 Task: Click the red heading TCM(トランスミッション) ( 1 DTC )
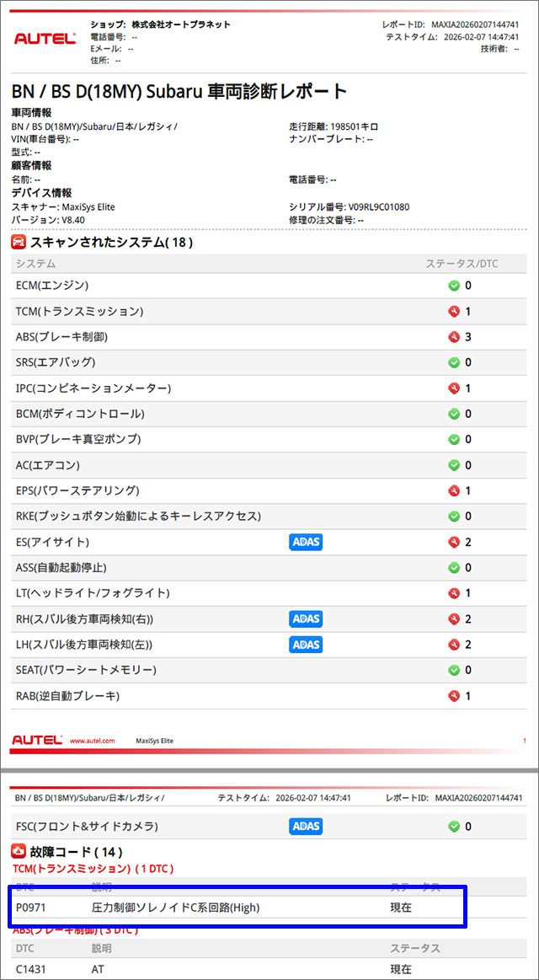pos(93,869)
